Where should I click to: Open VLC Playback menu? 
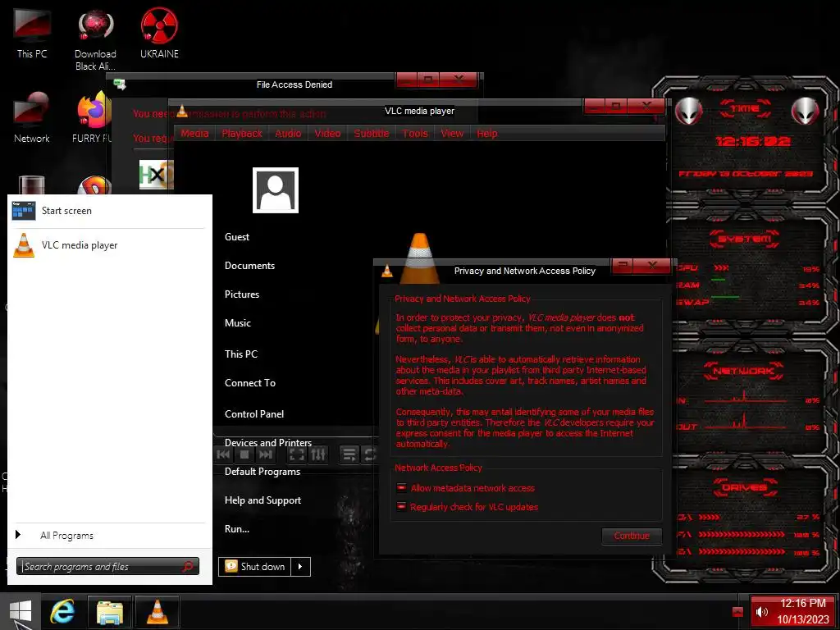click(x=242, y=134)
